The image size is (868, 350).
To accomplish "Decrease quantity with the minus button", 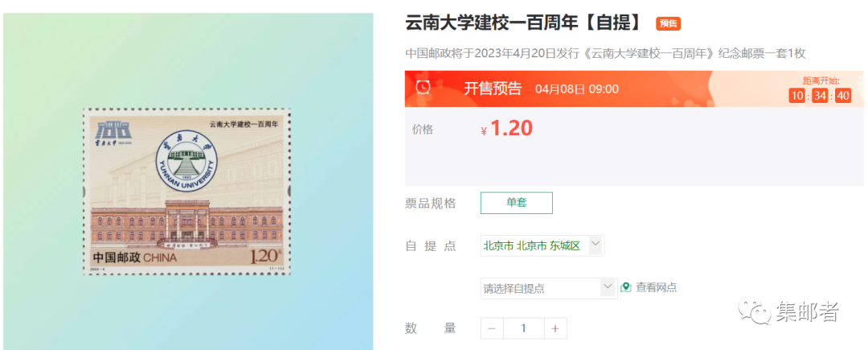I will tap(492, 328).
